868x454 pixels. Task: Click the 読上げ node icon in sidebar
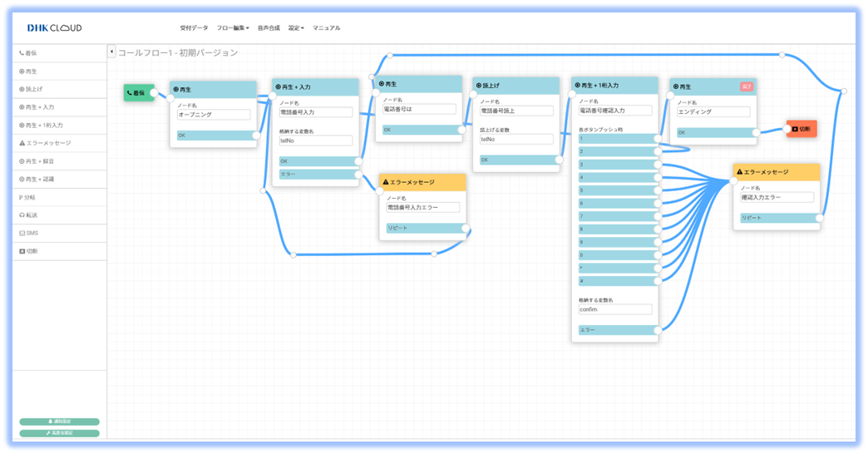click(x=22, y=89)
